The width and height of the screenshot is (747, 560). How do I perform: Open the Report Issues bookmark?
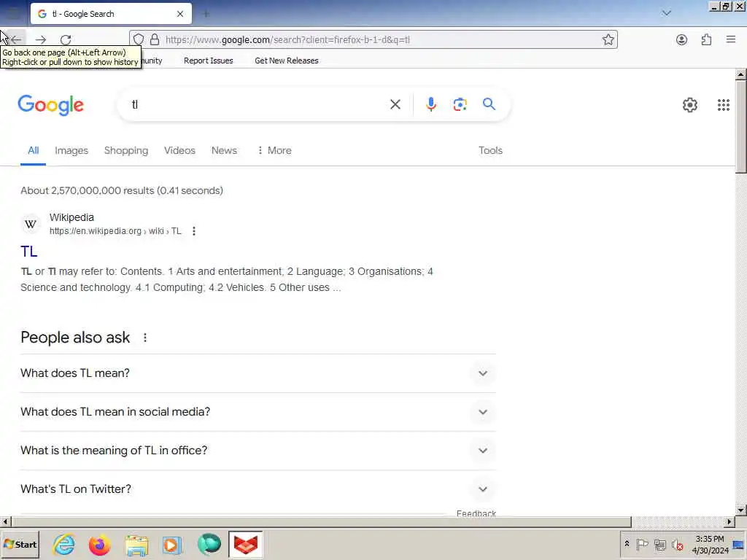(208, 61)
